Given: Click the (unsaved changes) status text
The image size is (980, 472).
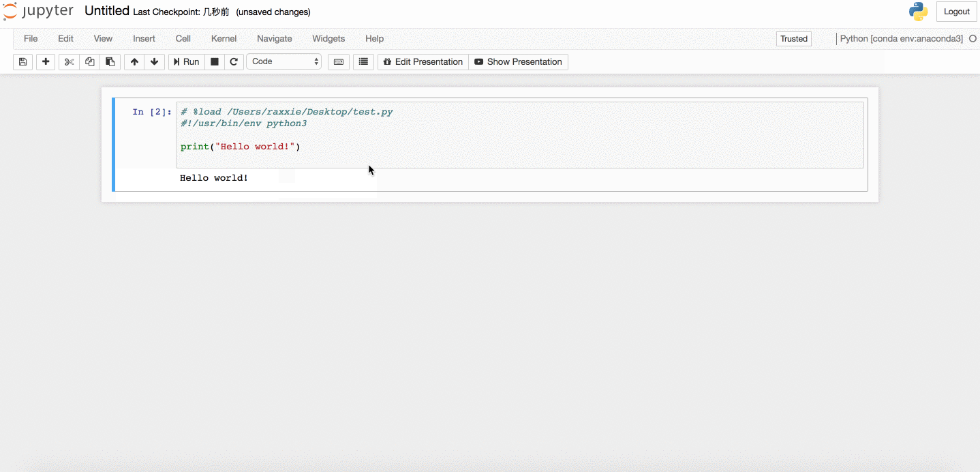Looking at the screenshot, I should coord(273,12).
